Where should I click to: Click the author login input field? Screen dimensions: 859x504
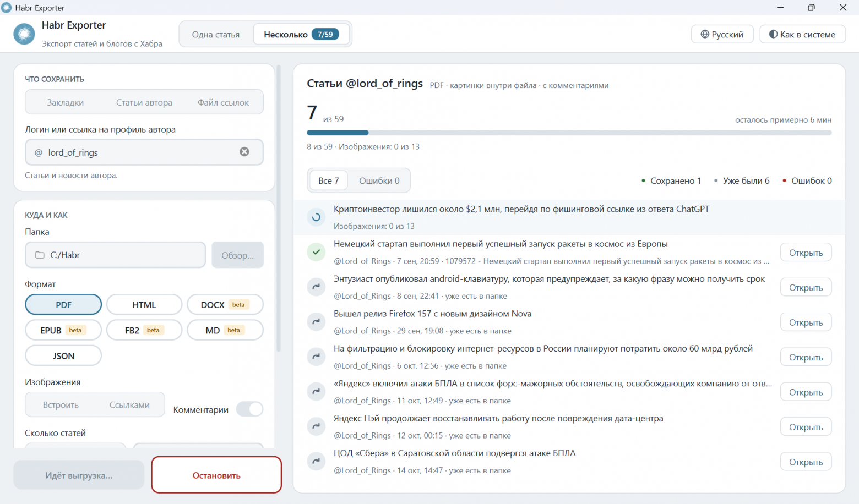tap(144, 152)
